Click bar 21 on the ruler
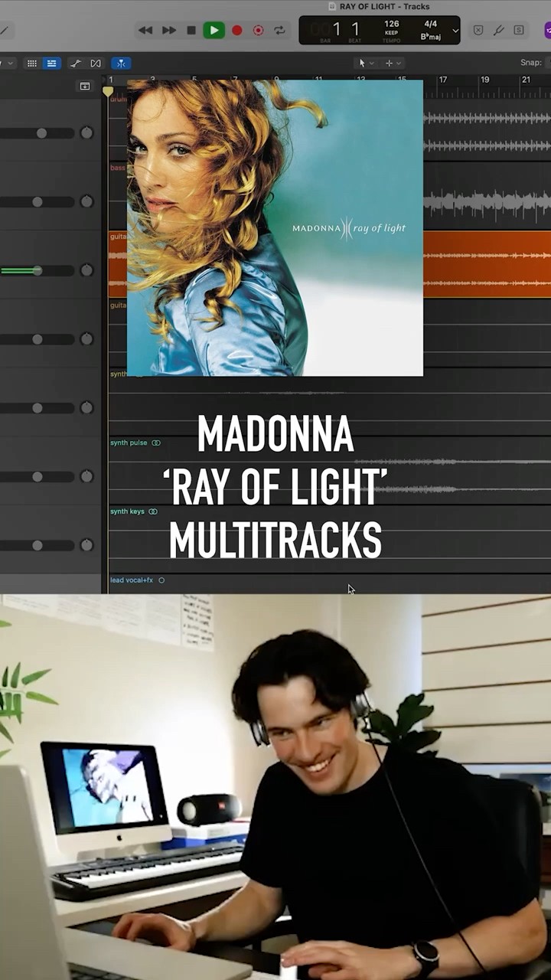This screenshot has width=551, height=980. click(526, 80)
